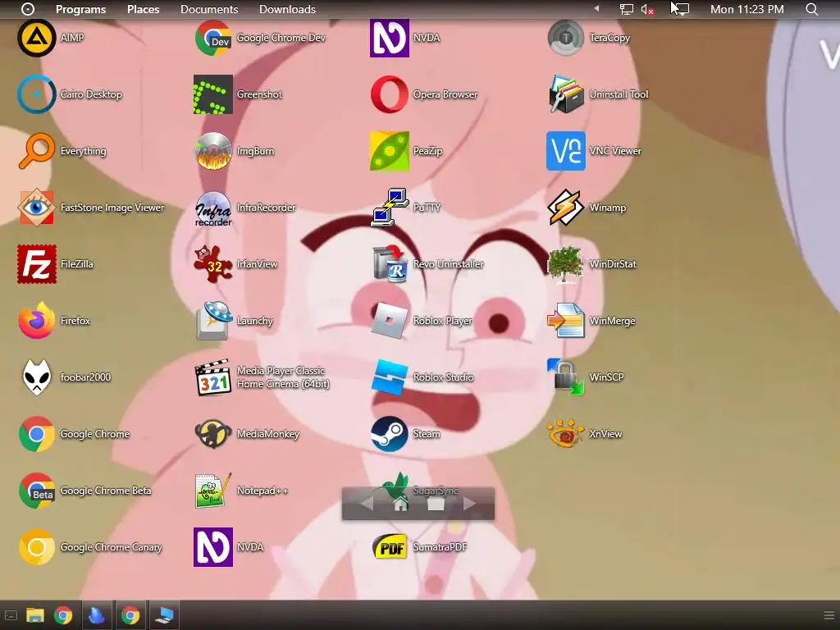
Task: Launch PuTTY from its icon
Action: pos(390,208)
